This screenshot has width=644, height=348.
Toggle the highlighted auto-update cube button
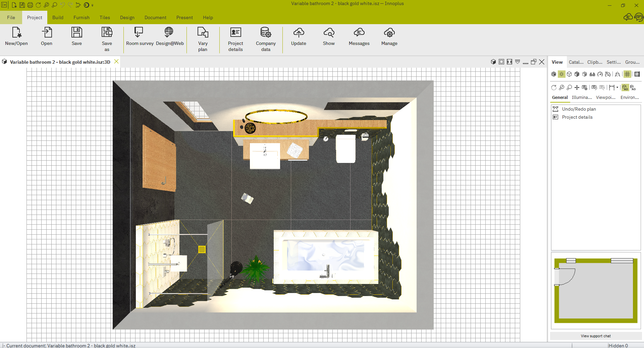[x=625, y=88]
